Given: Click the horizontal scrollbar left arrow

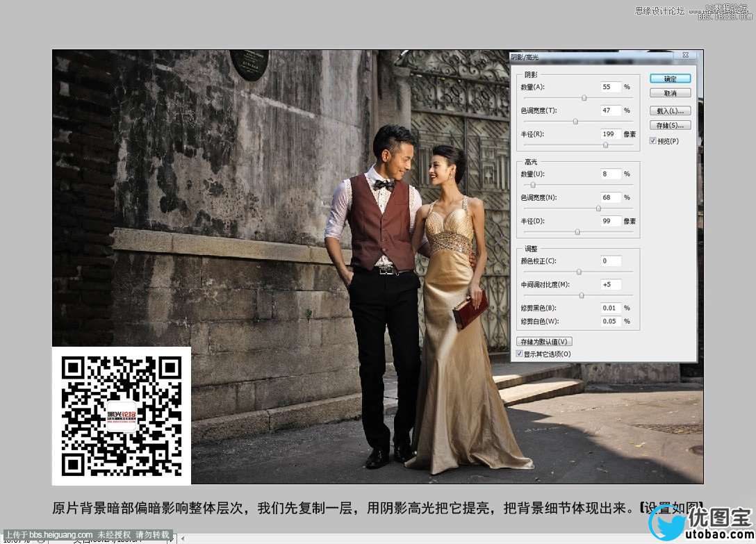Looking at the screenshot, I should coord(183,538).
